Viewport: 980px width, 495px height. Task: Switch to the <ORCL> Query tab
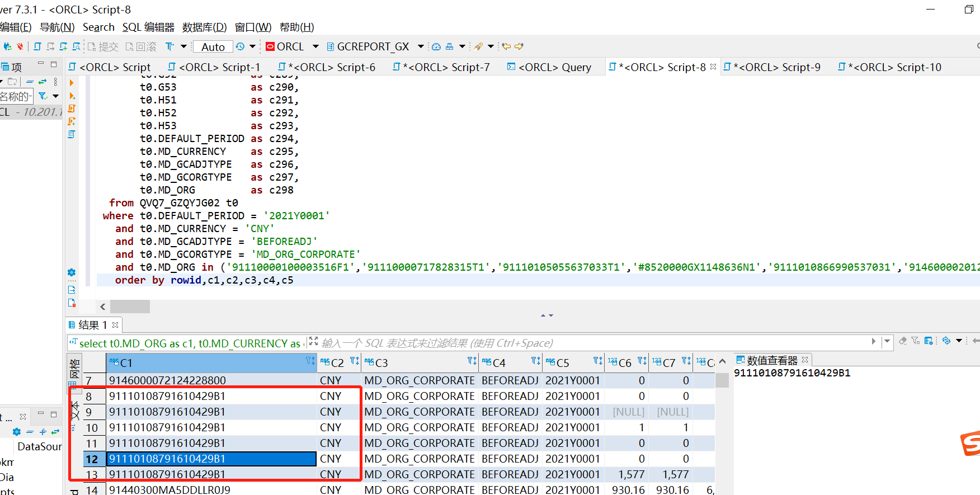click(549, 67)
